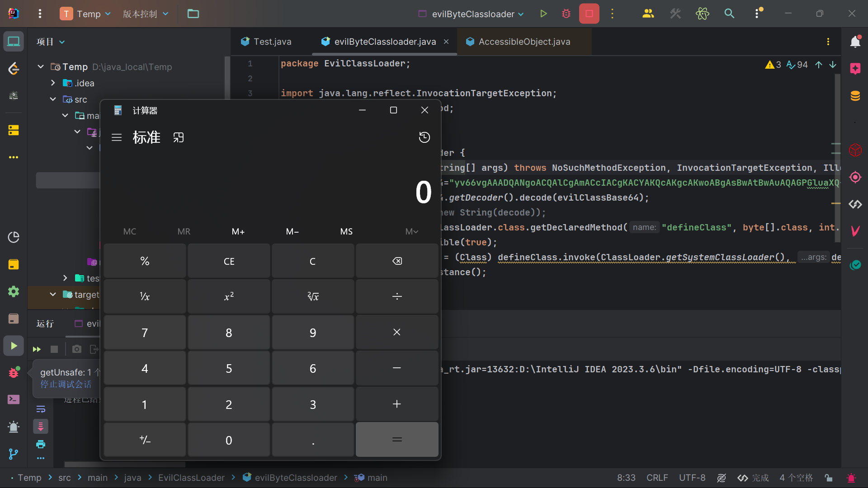
Task: Click the CRLF line separator indicator
Action: pyautogui.click(x=657, y=478)
